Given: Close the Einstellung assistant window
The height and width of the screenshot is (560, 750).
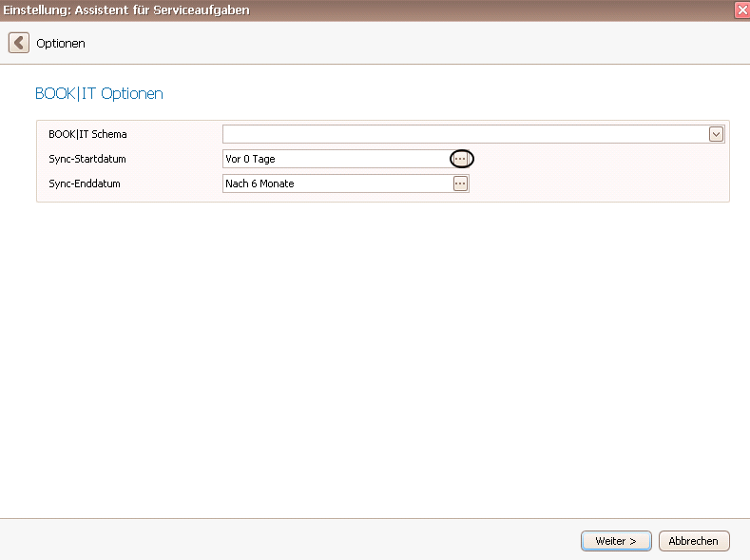Looking at the screenshot, I should tap(741, 10).
